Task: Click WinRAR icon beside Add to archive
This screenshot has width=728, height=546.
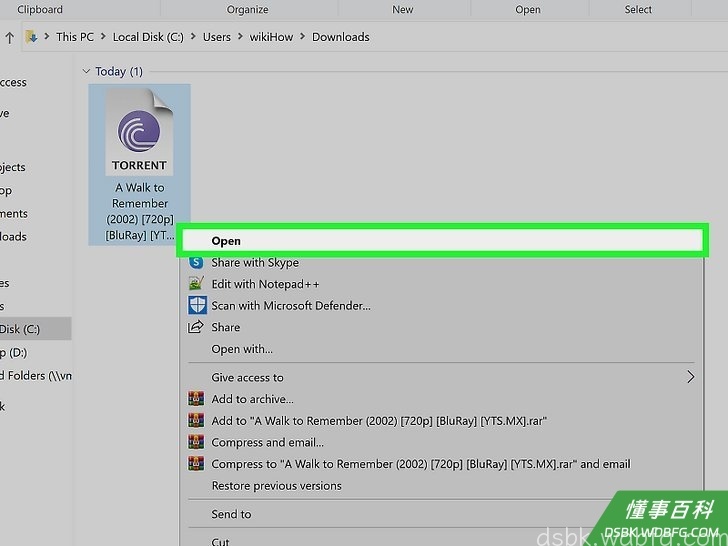Action: tap(196, 399)
